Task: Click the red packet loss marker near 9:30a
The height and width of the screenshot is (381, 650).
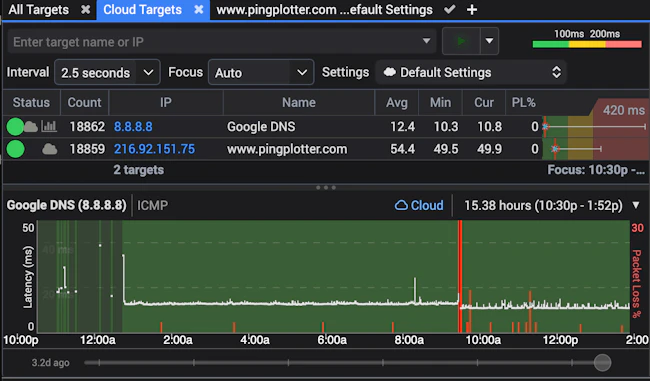Action: pos(460,277)
